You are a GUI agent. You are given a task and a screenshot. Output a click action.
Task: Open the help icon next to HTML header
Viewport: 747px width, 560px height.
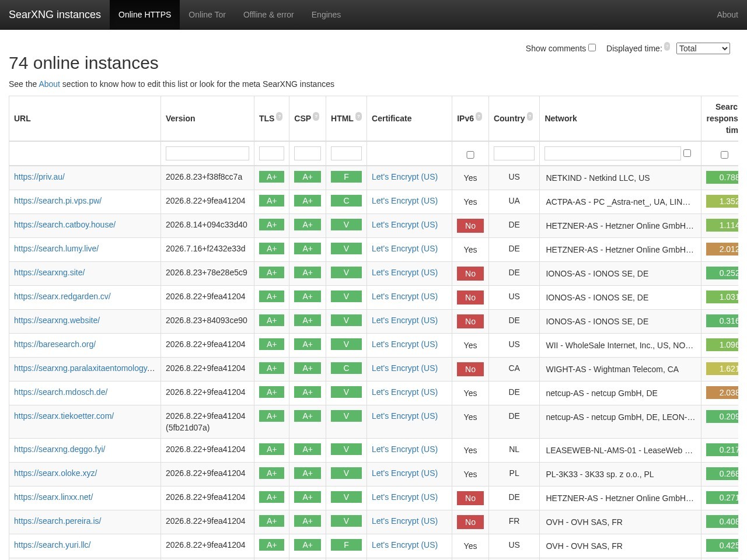[x=358, y=117]
